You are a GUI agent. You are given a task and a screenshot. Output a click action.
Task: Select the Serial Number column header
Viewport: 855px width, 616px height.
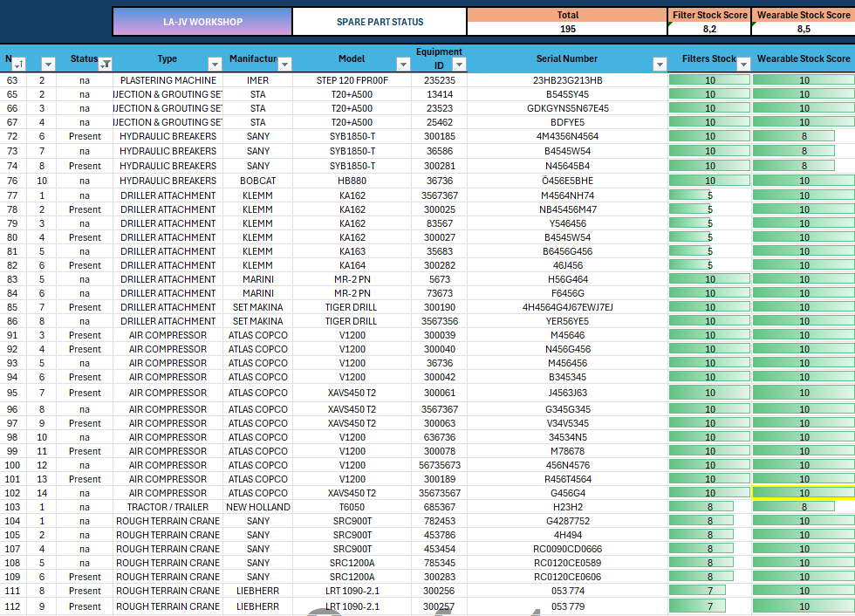(x=567, y=58)
